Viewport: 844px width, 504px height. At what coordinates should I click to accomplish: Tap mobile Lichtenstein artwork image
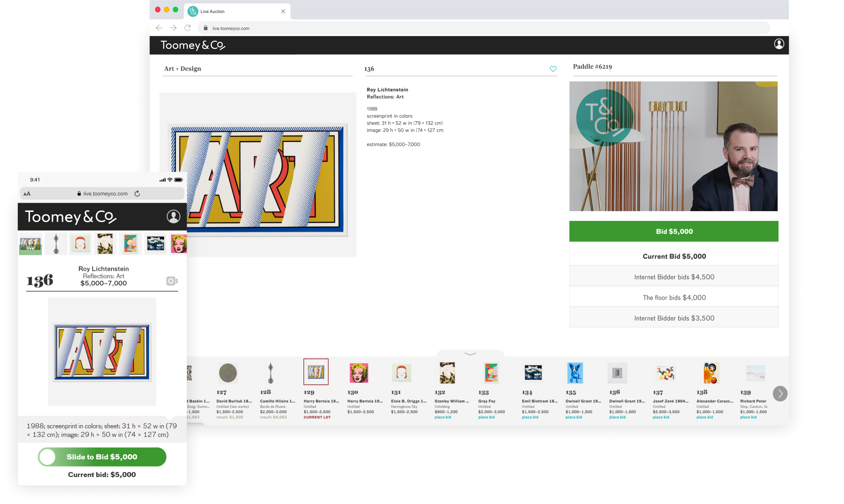click(x=102, y=352)
